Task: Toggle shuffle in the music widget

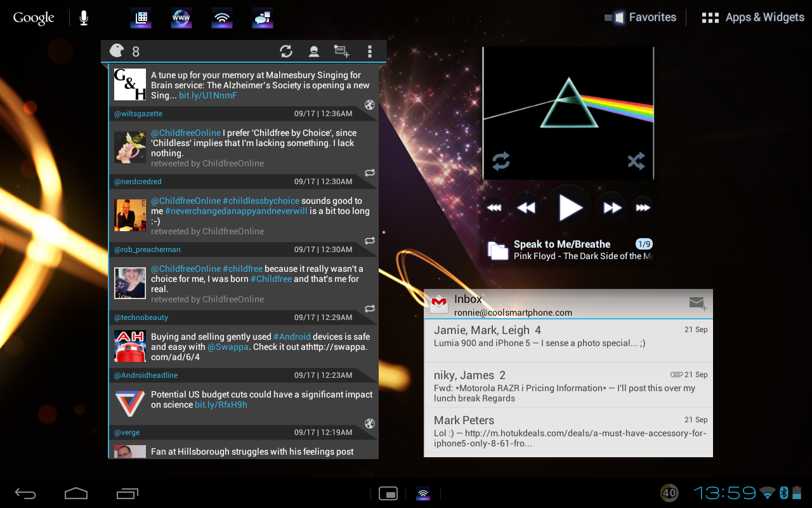Action: pyautogui.click(x=636, y=161)
